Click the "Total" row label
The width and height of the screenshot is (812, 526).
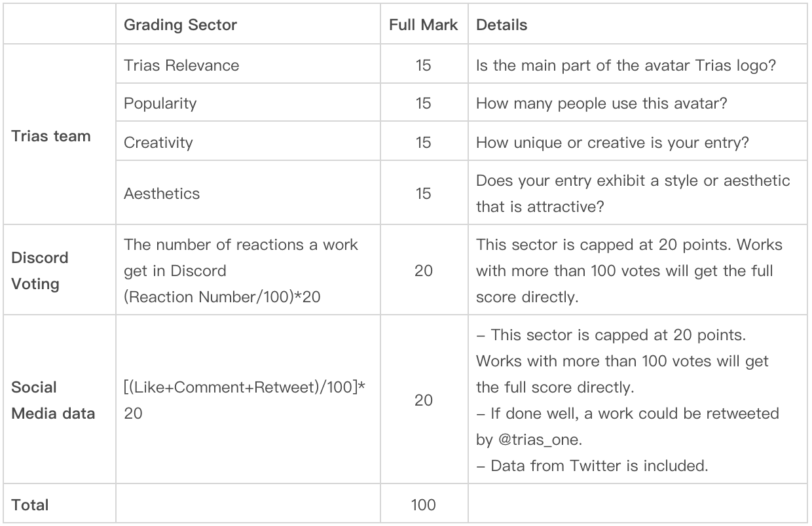30,504
